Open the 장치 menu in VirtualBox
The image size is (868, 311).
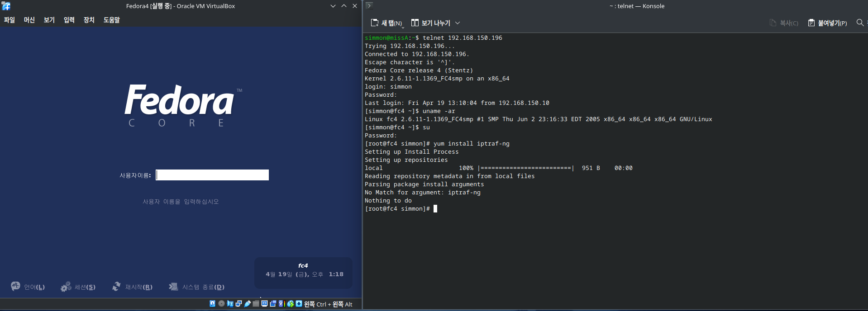tap(89, 20)
